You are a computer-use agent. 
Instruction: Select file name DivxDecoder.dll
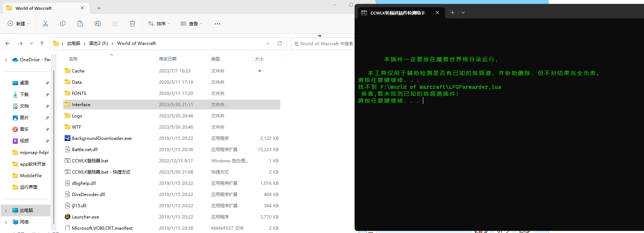pos(88,194)
